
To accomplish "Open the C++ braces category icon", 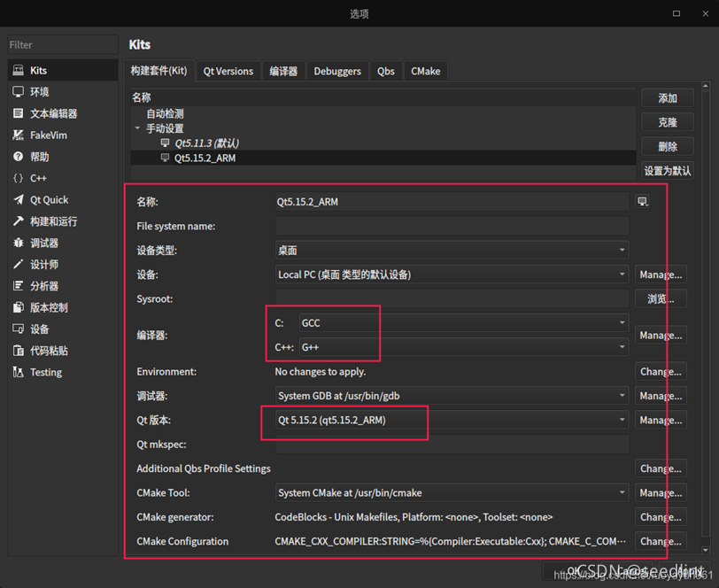I will pos(18,178).
